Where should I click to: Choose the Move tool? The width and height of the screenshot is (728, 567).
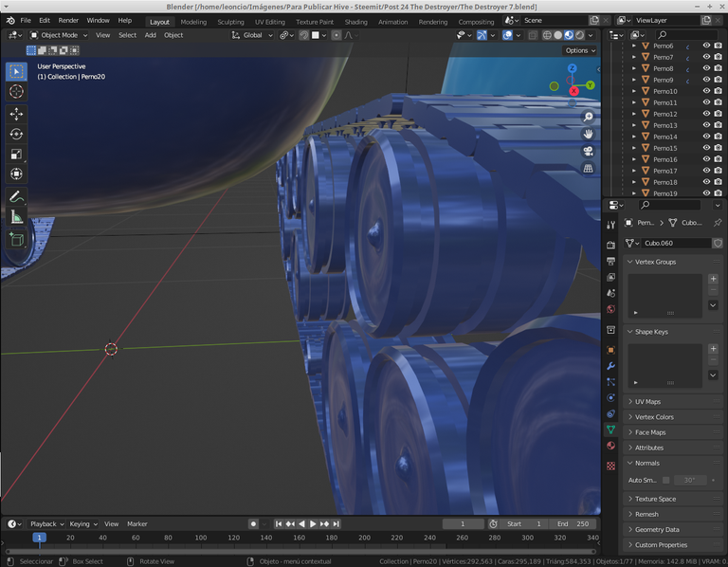16,114
